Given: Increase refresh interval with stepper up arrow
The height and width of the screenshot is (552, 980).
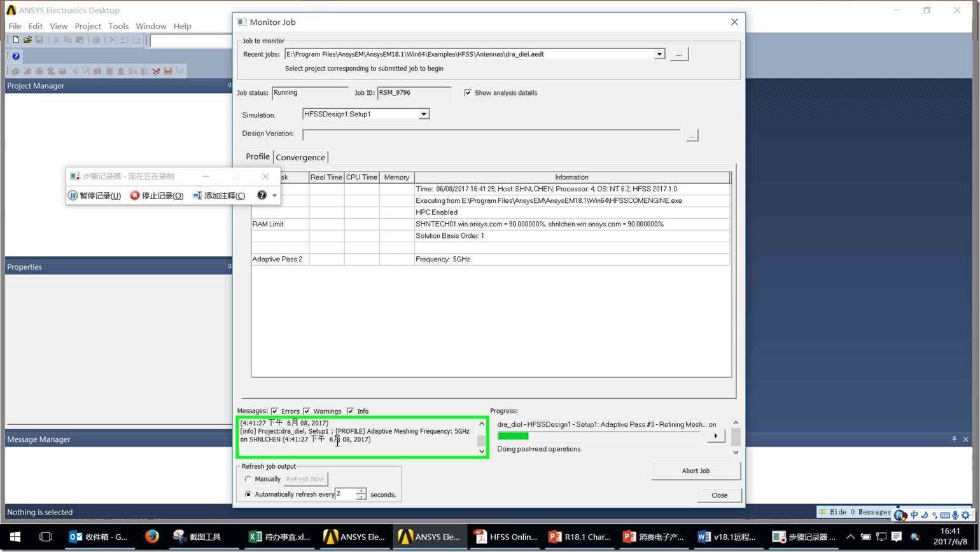Looking at the screenshot, I should click(x=361, y=492).
